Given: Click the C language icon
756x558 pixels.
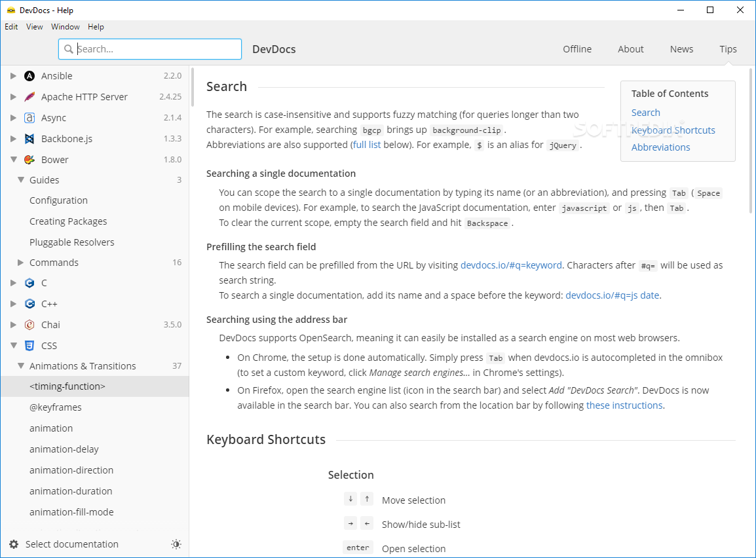Looking at the screenshot, I should pos(29,283).
